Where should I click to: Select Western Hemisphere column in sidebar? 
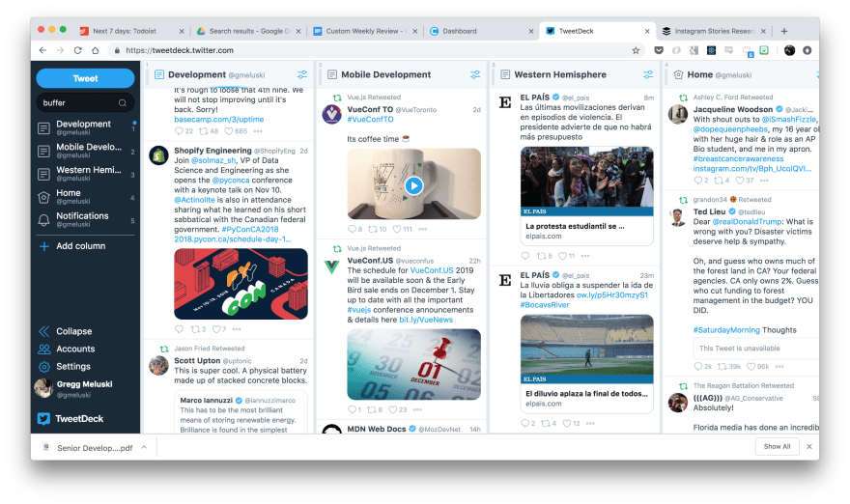point(85,174)
